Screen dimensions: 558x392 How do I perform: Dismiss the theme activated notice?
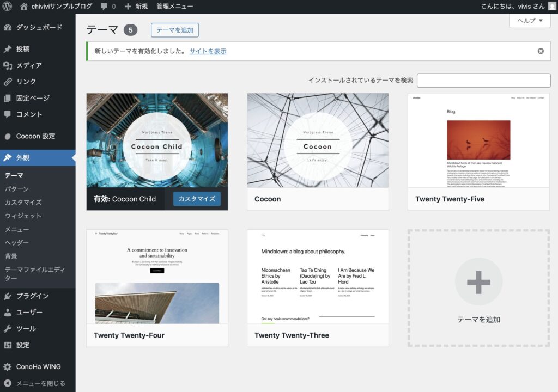(x=541, y=51)
